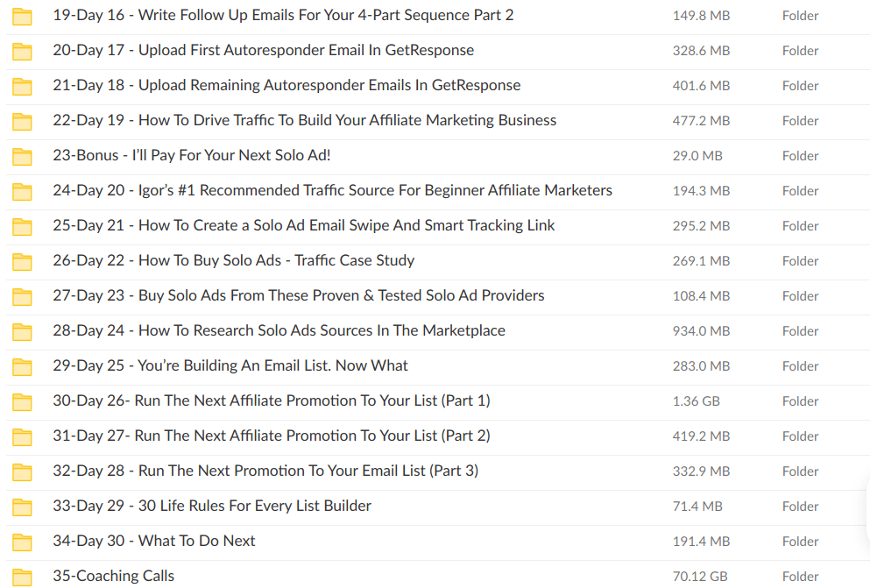This screenshot has width=870, height=588.
Task: Open 34-Day 30 What To Do Next
Action: (153, 541)
